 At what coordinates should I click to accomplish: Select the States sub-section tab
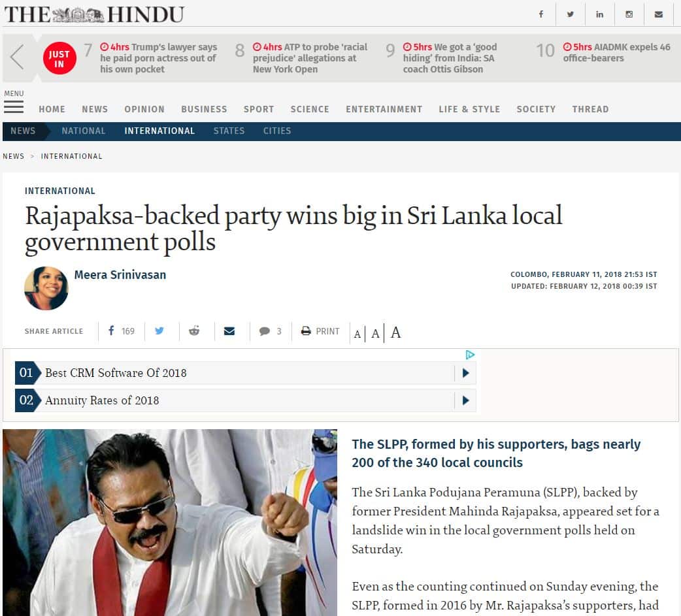229,131
